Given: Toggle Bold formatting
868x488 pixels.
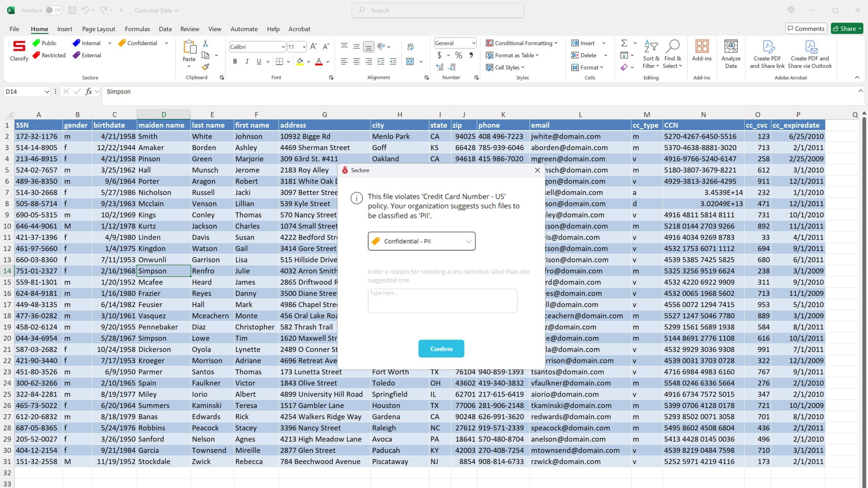Looking at the screenshot, I should pyautogui.click(x=235, y=61).
